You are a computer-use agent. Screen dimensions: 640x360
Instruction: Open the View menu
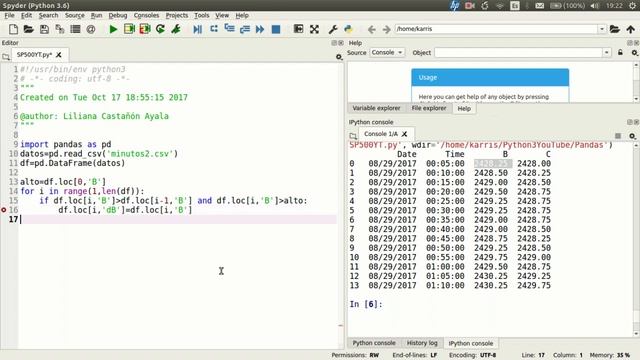click(x=222, y=15)
